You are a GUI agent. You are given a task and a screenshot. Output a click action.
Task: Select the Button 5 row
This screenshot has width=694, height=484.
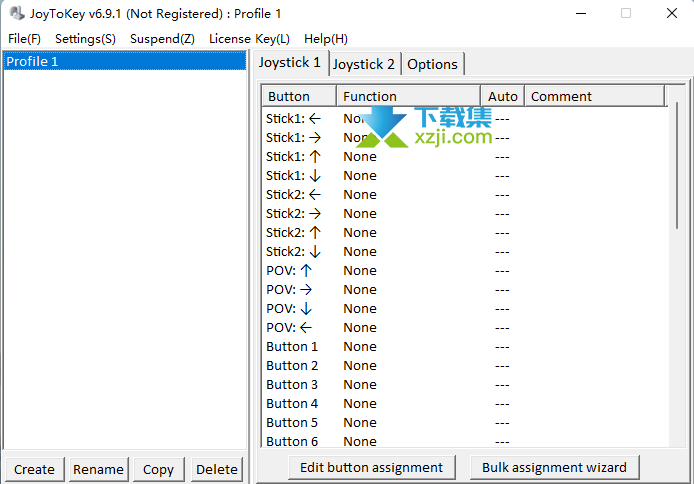463,423
